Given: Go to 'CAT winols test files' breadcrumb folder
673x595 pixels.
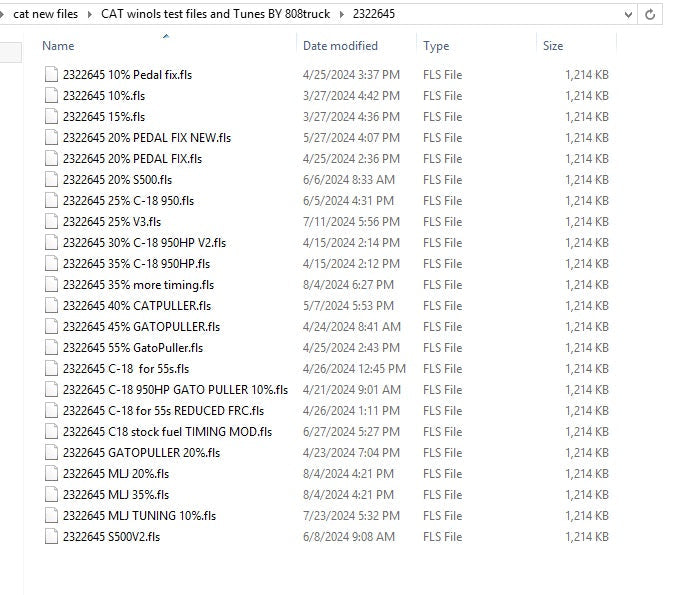Looking at the screenshot, I should click(x=215, y=15).
